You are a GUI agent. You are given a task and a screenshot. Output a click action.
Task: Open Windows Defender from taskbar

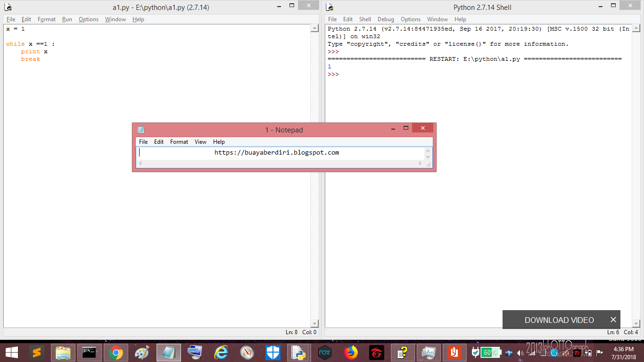click(x=272, y=352)
